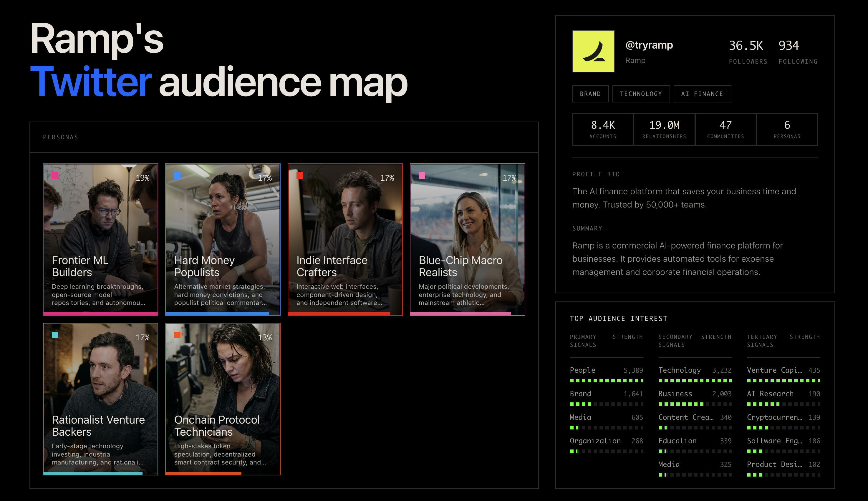Screen dimensions: 868x501
Task: Click the blue swatch on Hard Money Populists
Action: [x=177, y=175]
